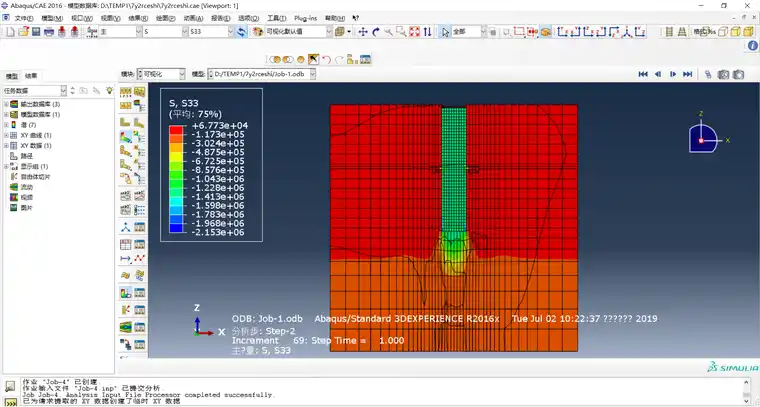Screen dimensions: 760x407
Task: Open the 全部 selection filter dropdown
Action: pyautogui.click(x=468, y=32)
